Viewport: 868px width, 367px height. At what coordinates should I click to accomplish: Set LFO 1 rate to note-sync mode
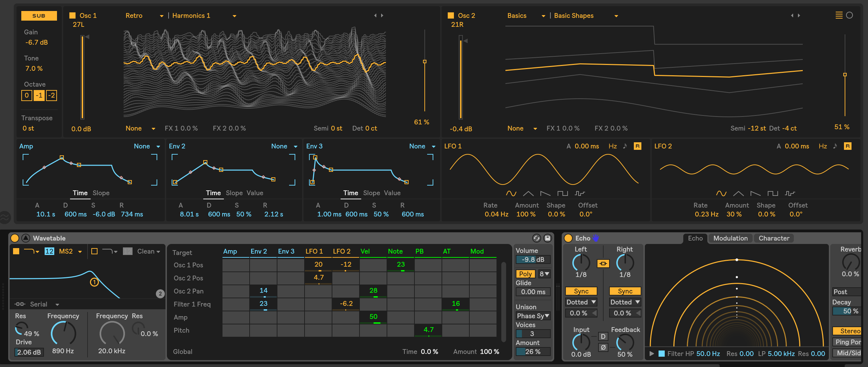tap(625, 146)
